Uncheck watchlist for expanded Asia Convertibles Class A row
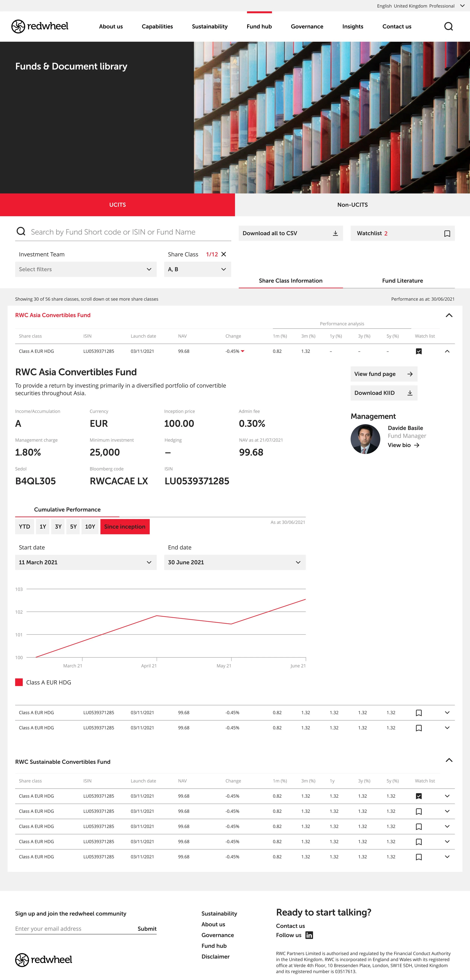Screen dimensions: 470x980 (x=419, y=351)
